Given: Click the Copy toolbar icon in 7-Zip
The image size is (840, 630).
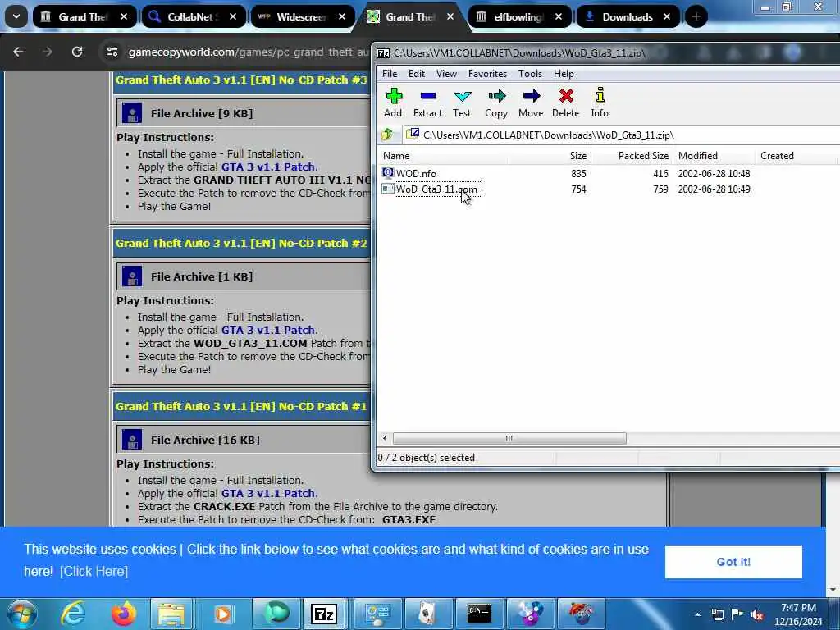Looking at the screenshot, I should 496,103.
